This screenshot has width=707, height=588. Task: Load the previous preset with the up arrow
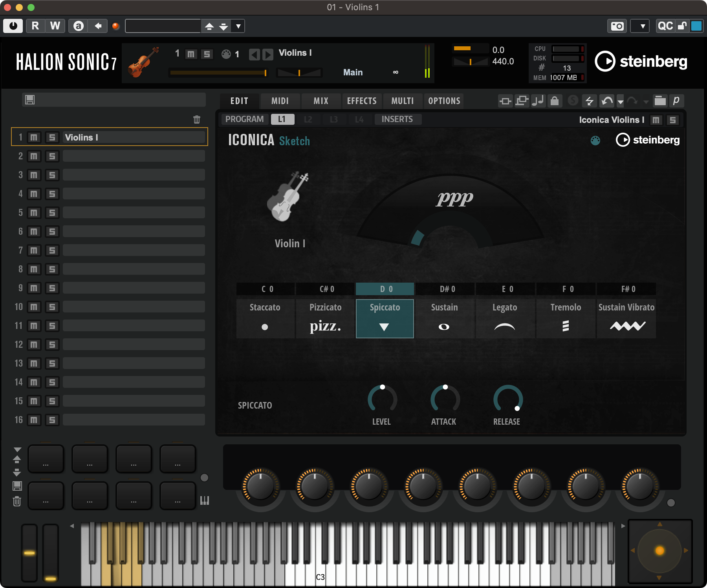click(209, 26)
